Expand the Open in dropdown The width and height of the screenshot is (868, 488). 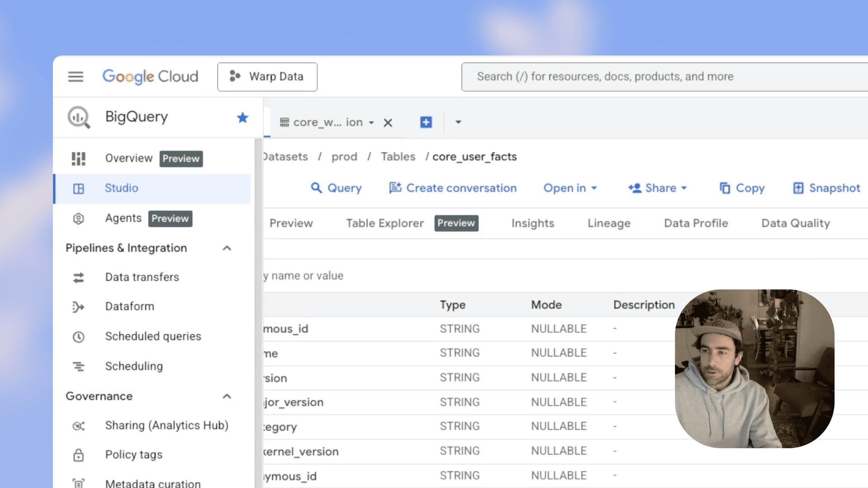click(x=570, y=188)
